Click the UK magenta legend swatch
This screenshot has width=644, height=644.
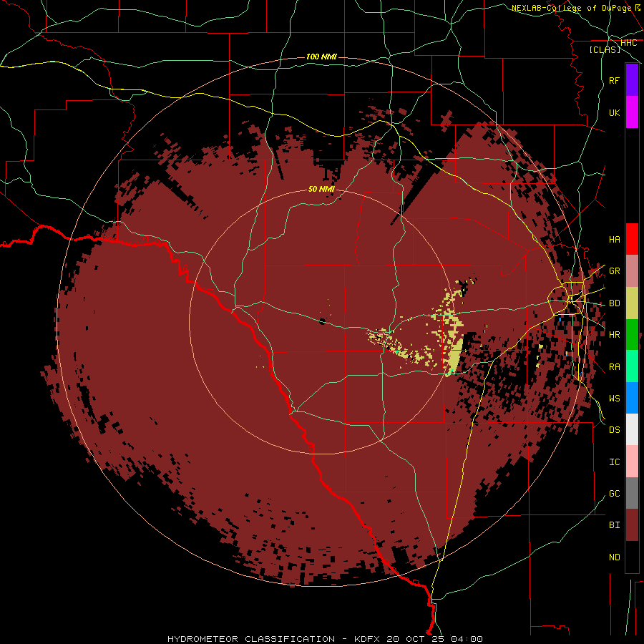(632, 112)
